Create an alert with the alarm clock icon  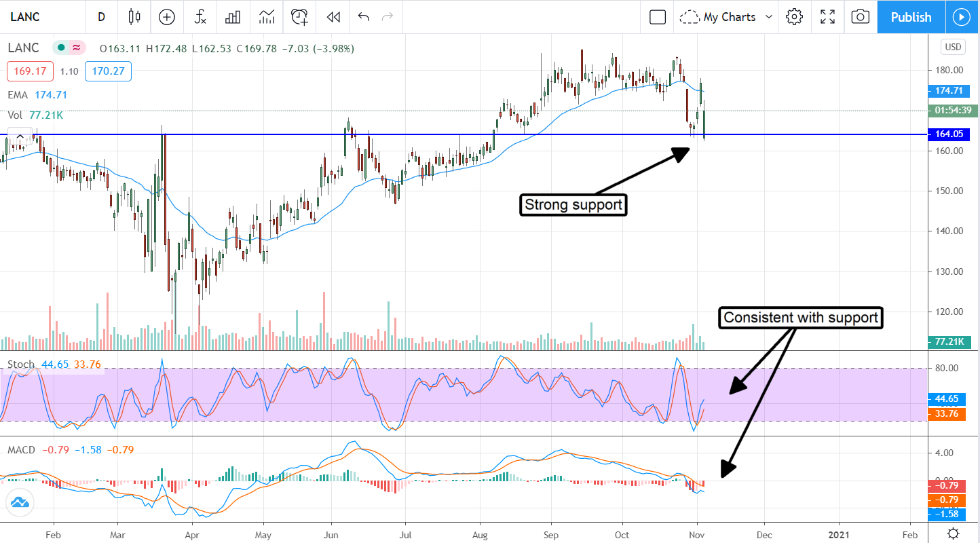coord(300,17)
